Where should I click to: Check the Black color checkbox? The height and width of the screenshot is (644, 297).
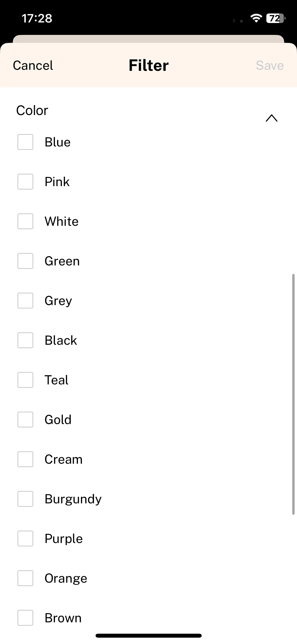(x=25, y=340)
